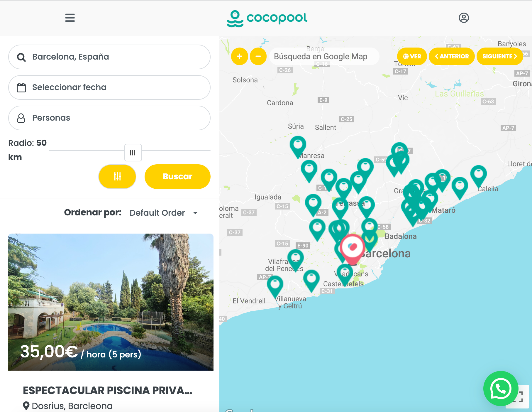The width and height of the screenshot is (532, 412).
Task: Click the cocopool logo
Action: point(267,18)
